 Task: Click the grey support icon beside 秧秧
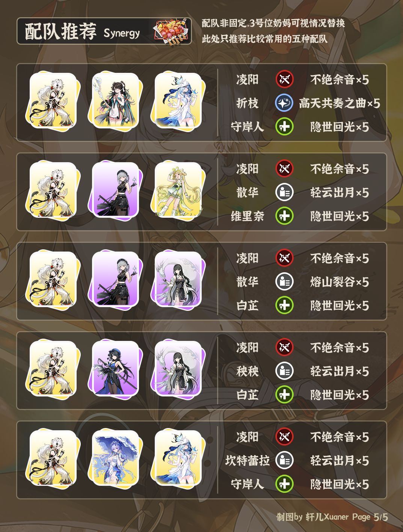[284, 371]
